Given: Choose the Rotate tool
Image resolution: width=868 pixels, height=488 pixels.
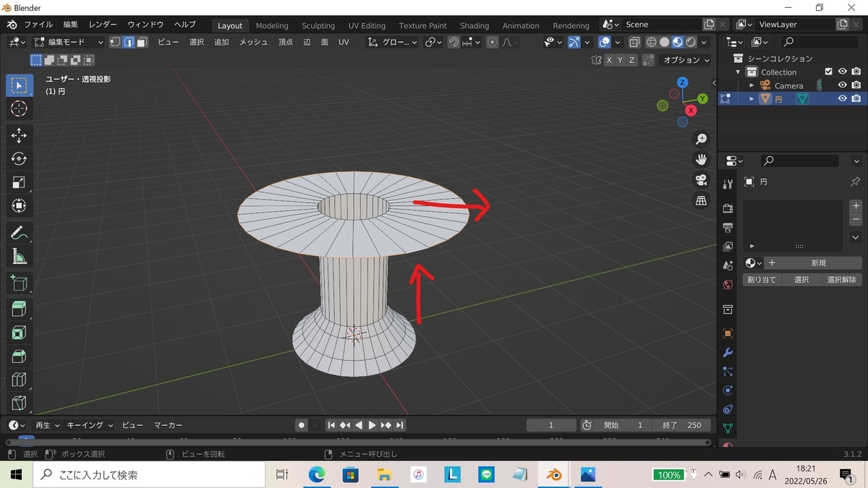Looking at the screenshot, I should 20,158.
